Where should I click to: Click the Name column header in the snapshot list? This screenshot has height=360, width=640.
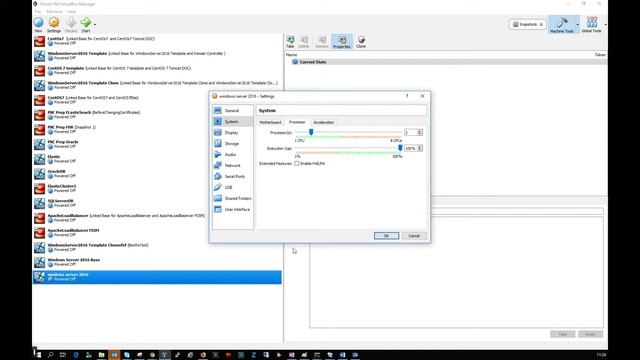tap(291, 55)
